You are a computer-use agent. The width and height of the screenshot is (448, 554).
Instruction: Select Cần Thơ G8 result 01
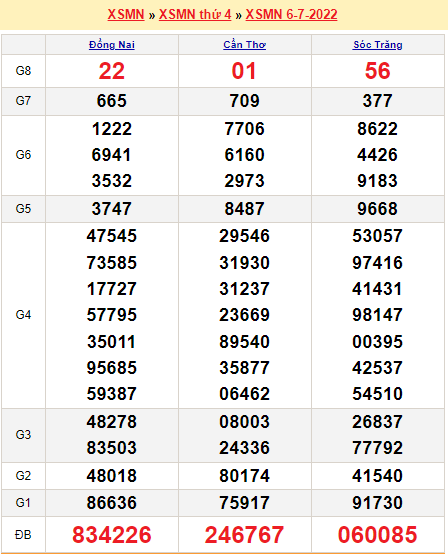tap(244, 71)
